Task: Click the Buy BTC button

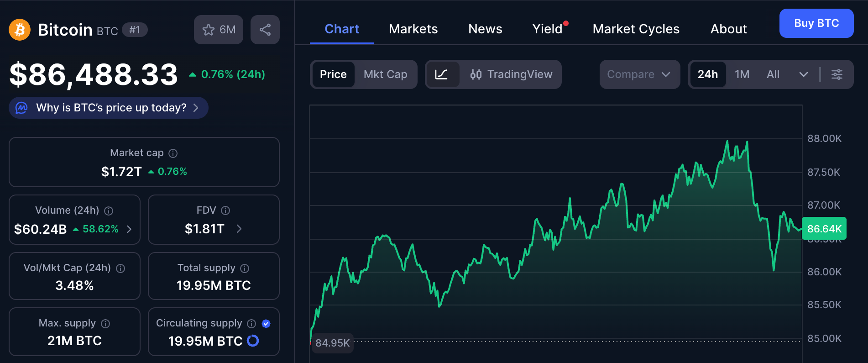Action: point(816,23)
